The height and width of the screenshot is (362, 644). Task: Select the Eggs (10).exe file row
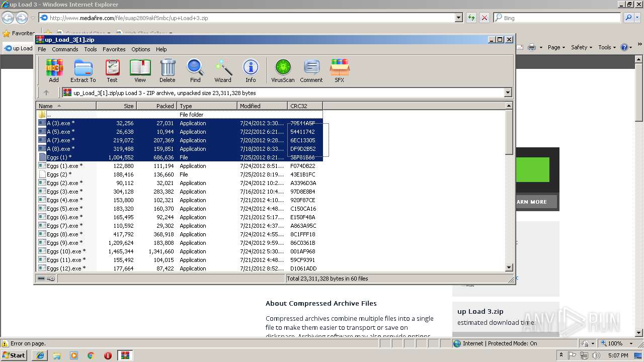[x=180, y=251]
